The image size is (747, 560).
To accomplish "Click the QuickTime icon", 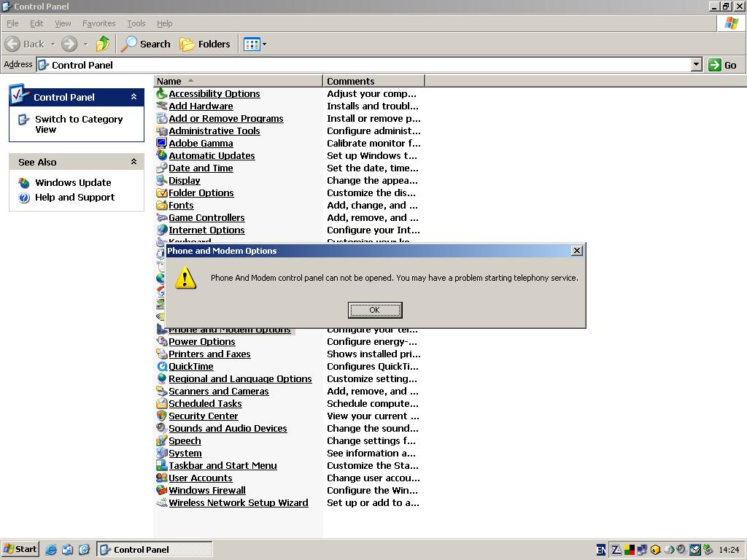I will (162, 366).
